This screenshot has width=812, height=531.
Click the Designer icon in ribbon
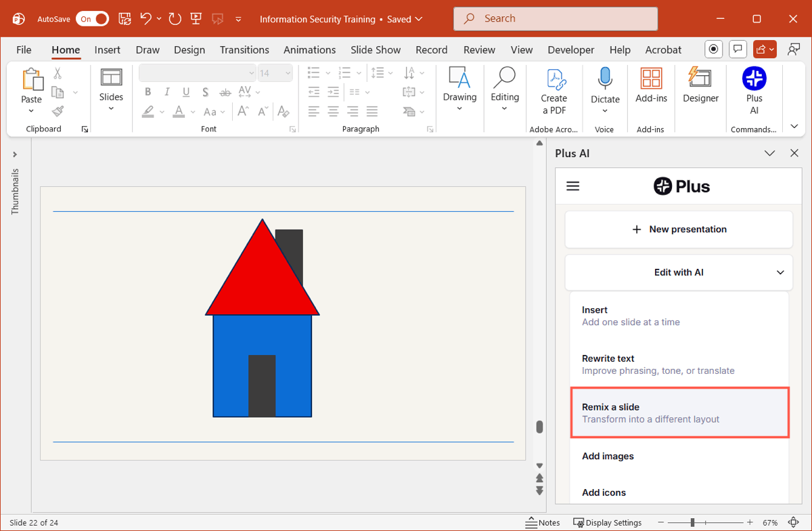pos(700,79)
